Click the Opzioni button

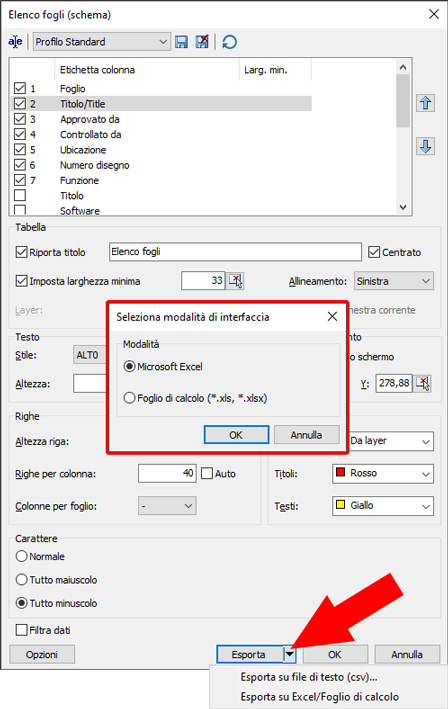click(42, 654)
